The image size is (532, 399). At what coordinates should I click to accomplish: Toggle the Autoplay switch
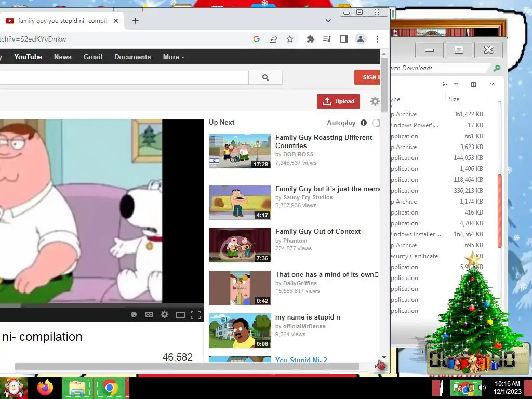(x=376, y=123)
